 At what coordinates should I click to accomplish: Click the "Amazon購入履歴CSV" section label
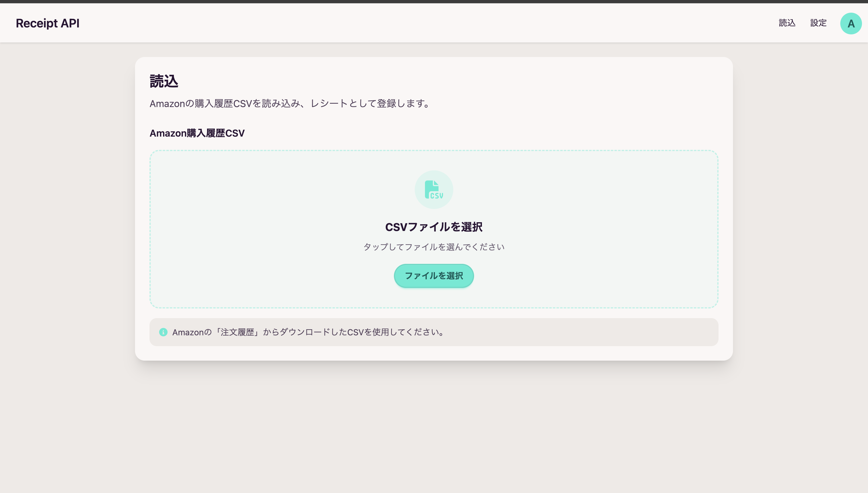pyautogui.click(x=197, y=133)
